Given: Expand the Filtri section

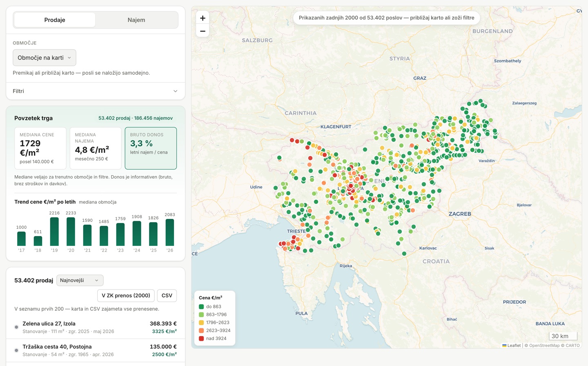Looking at the screenshot, I should (96, 91).
